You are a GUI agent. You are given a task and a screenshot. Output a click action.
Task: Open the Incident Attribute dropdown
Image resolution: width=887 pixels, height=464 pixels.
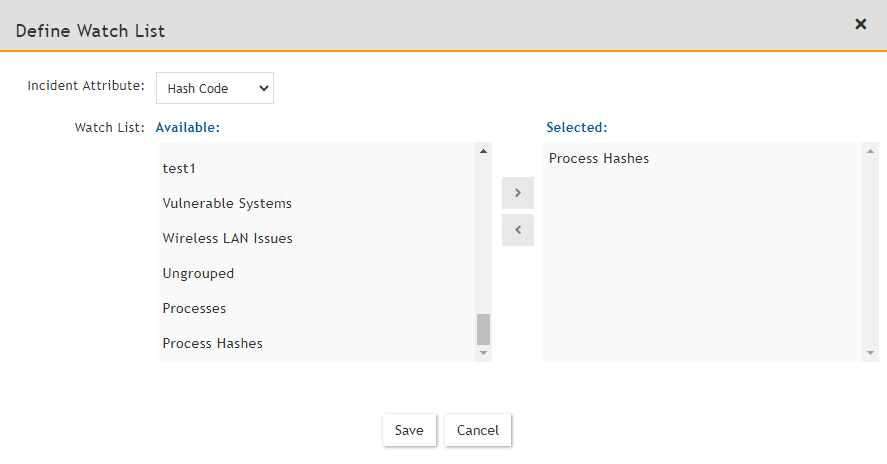pos(215,88)
